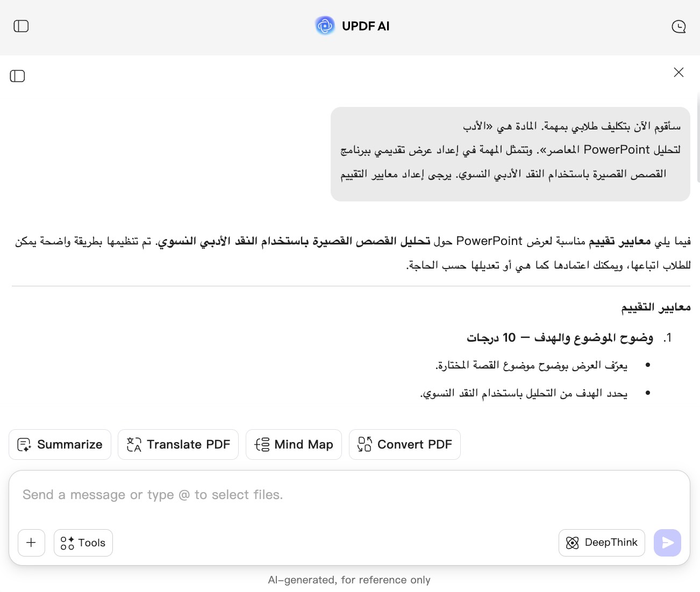Open the Mind Map feature icon
The image size is (700, 592).
click(262, 444)
